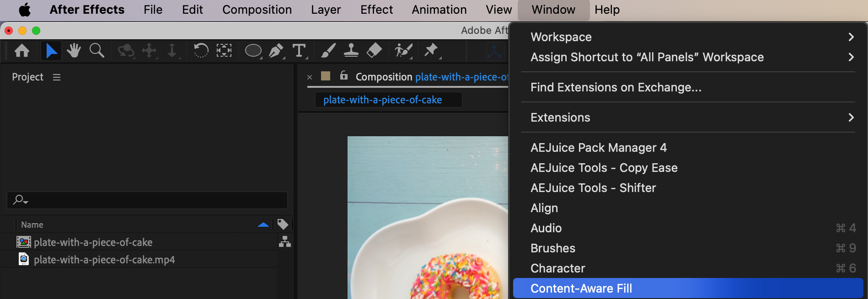868x299 pixels.
Task: Click the composition icon for plate-with-a-piece-of-cake
Action: tap(23, 242)
